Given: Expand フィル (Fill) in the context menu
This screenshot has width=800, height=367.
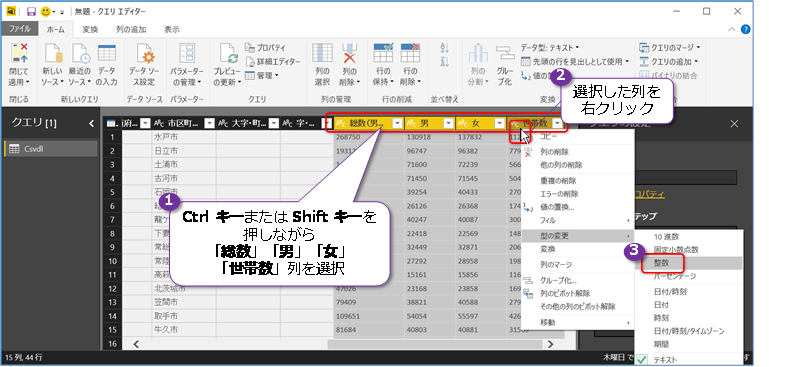Looking at the screenshot, I should [578, 221].
